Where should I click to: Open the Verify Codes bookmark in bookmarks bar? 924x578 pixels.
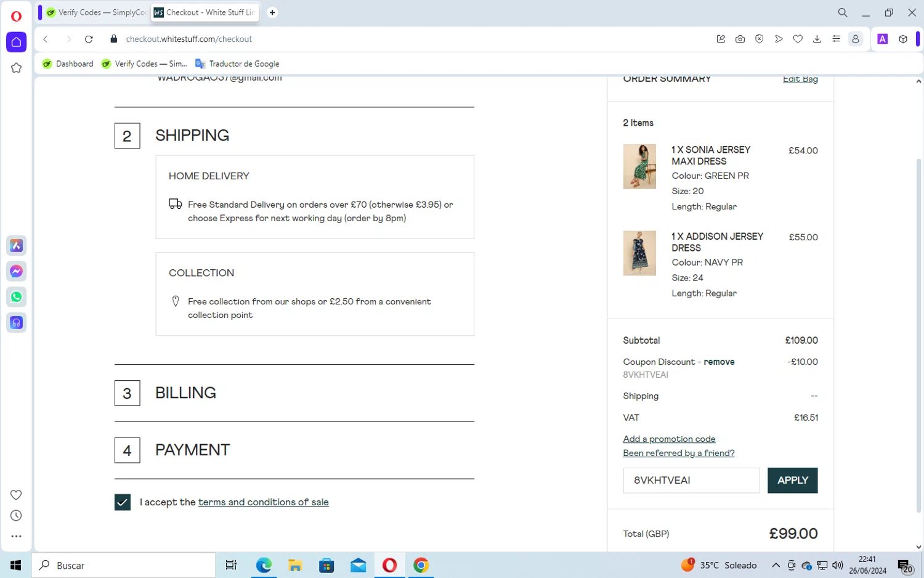click(x=145, y=63)
